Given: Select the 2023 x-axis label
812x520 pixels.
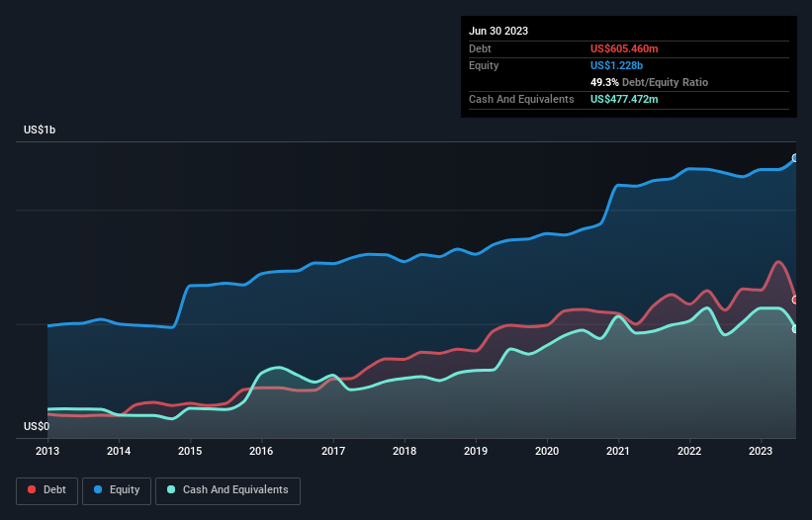Looking at the screenshot, I should coord(761,451).
